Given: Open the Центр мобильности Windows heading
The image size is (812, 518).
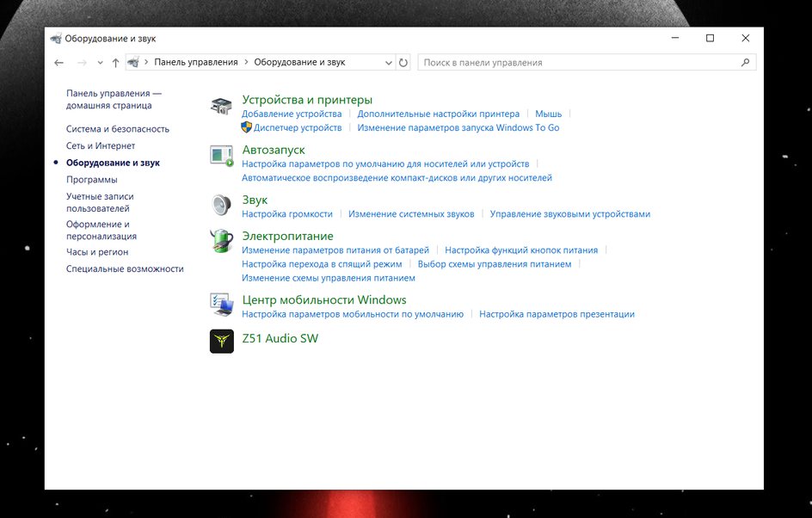Looking at the screenshot, I should coord(324,300).
